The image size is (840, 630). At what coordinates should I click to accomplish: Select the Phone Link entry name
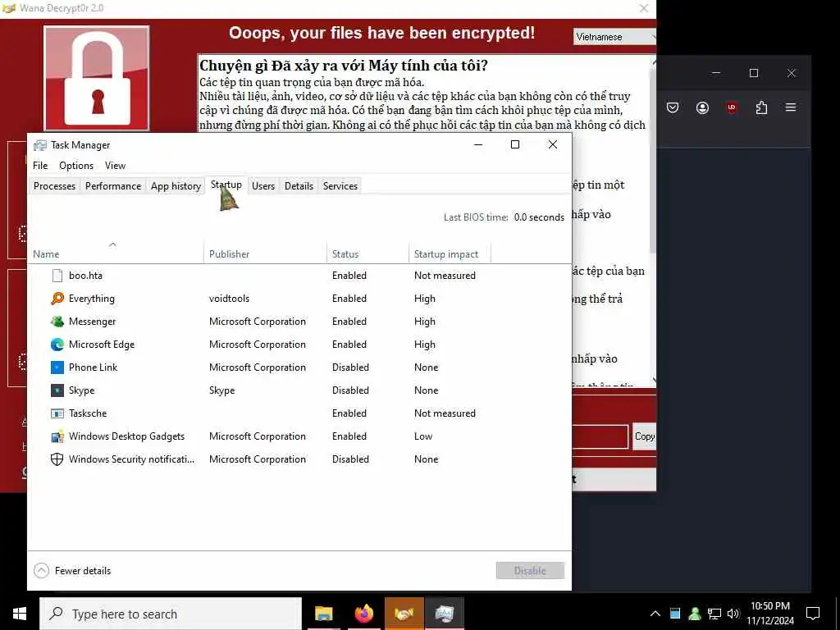(94, 367)
